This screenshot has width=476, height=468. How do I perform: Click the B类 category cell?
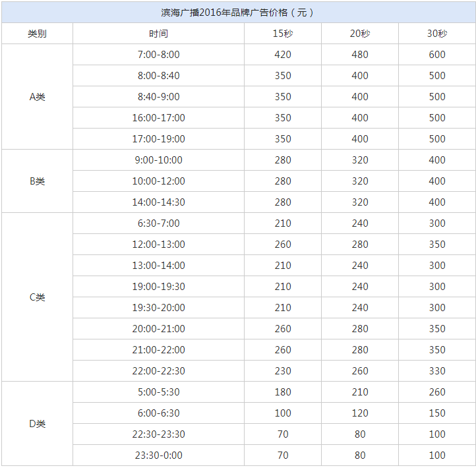point(37,181)
